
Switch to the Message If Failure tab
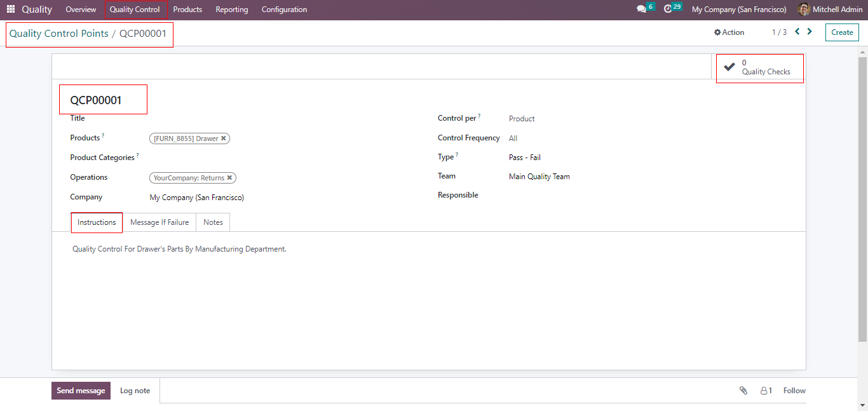tap(159, 222)
